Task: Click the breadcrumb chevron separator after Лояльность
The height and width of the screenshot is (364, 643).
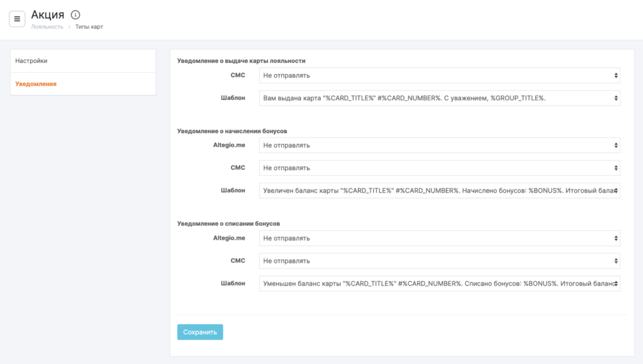Action: pyautogui.click(x=70, y=27)
